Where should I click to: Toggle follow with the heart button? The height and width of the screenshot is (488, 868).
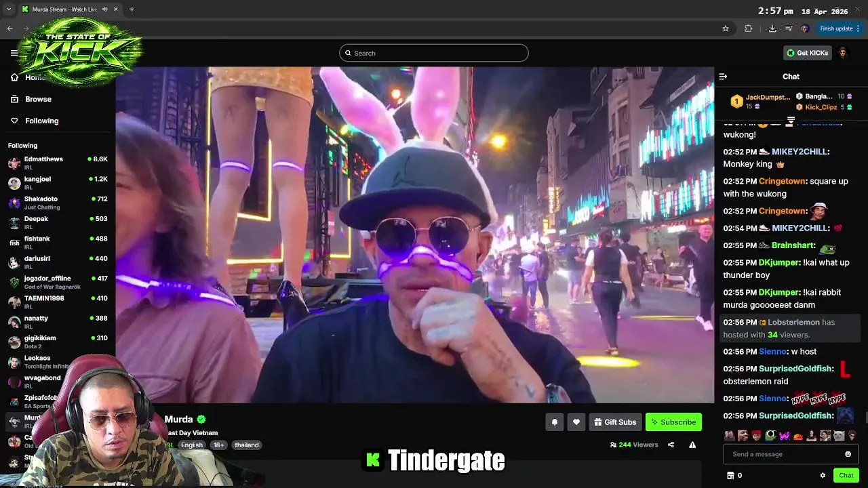576,422
